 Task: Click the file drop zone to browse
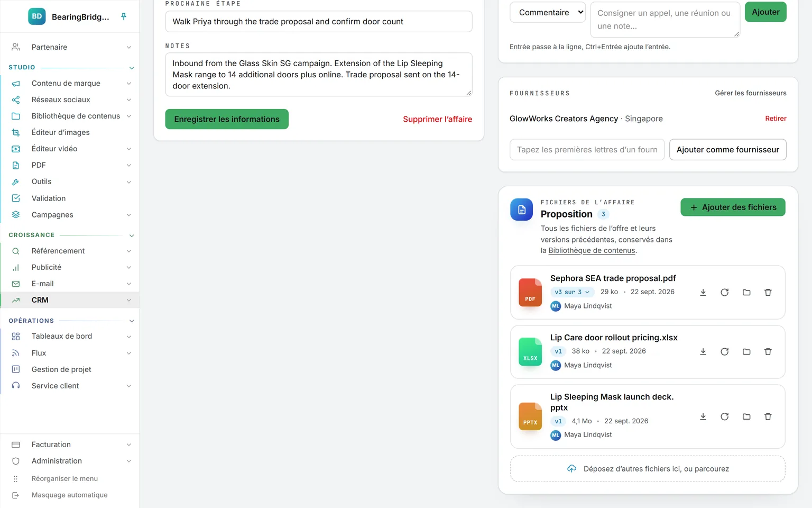click(648, 469)
